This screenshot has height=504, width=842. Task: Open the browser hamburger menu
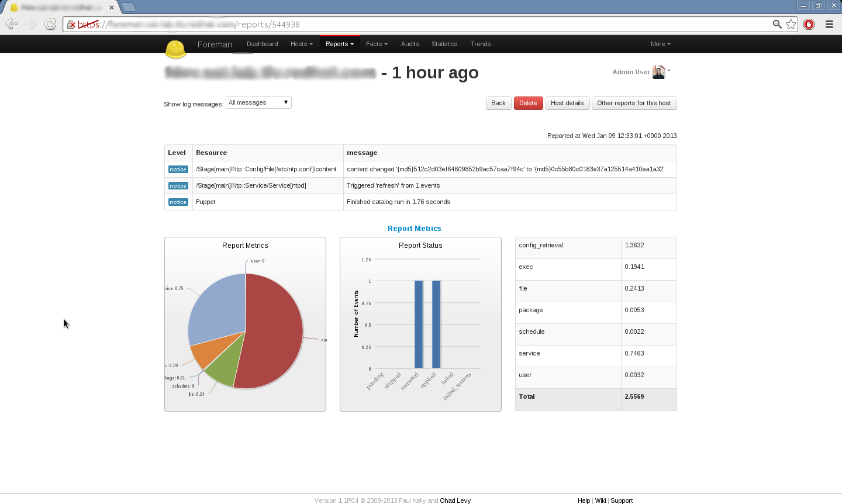point(829,24)
